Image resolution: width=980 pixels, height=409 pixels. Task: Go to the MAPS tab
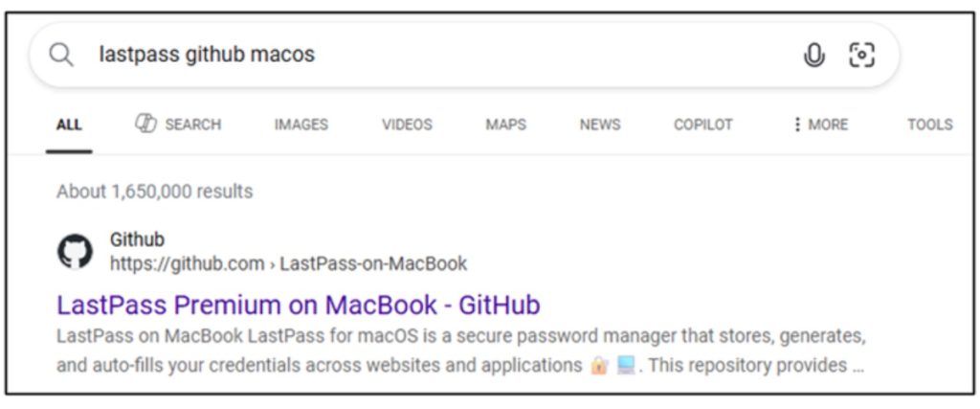tap(505, 125)
